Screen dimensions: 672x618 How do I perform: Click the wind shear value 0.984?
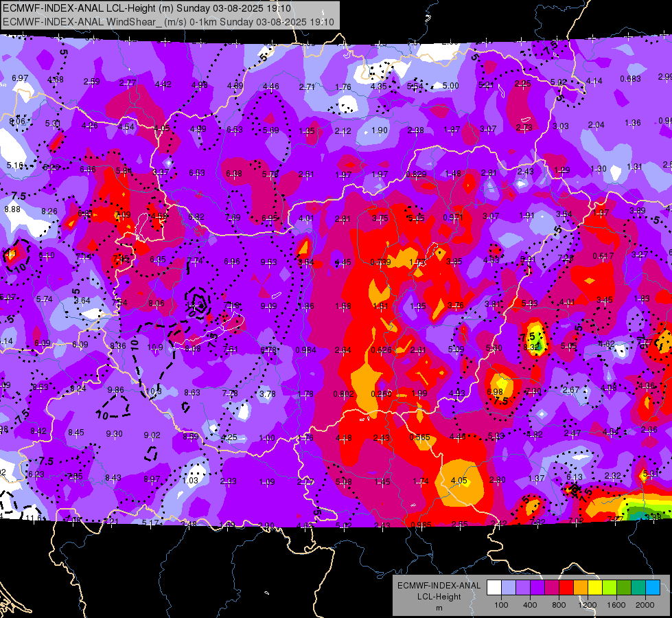point(305,350)
